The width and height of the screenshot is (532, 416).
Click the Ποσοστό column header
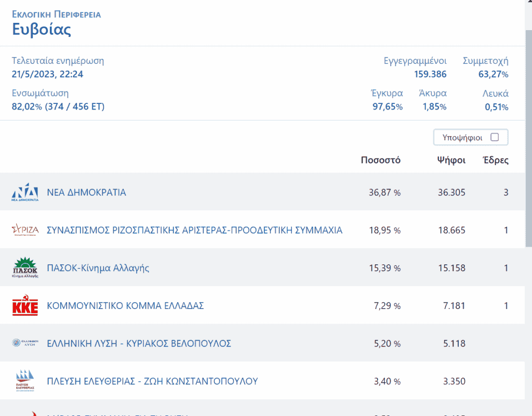click(380, 160)
